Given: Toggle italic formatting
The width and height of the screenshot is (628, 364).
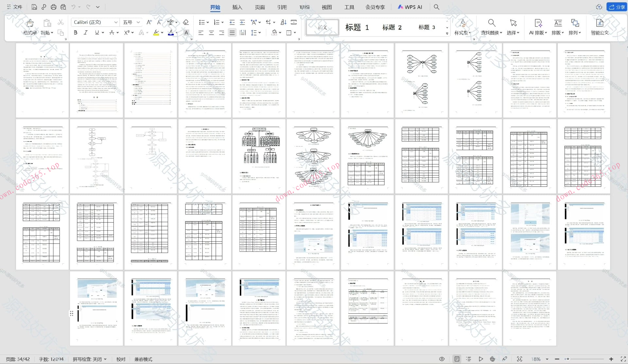Looking at the screenshot, I should pyautogui.click(x=86, y=32).
